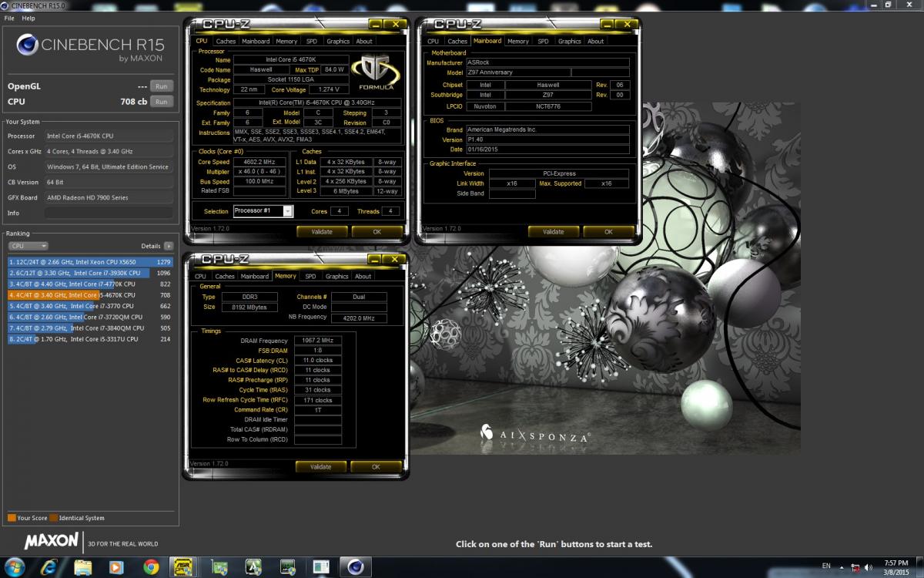
Task: Click OK in CPU-Z CPU window
Action: 377,232
